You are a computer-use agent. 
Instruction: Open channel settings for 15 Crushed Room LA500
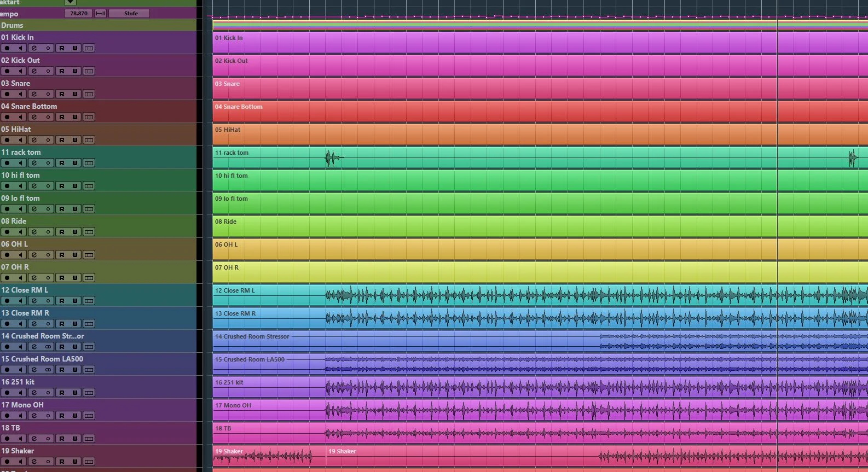pyautogui.click(x=34, y=370)
